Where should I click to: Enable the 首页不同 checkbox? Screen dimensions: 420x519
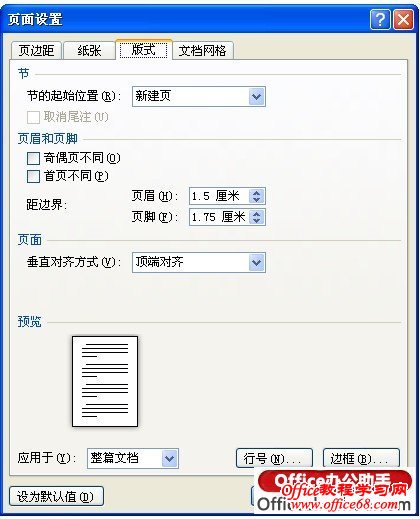33,176
